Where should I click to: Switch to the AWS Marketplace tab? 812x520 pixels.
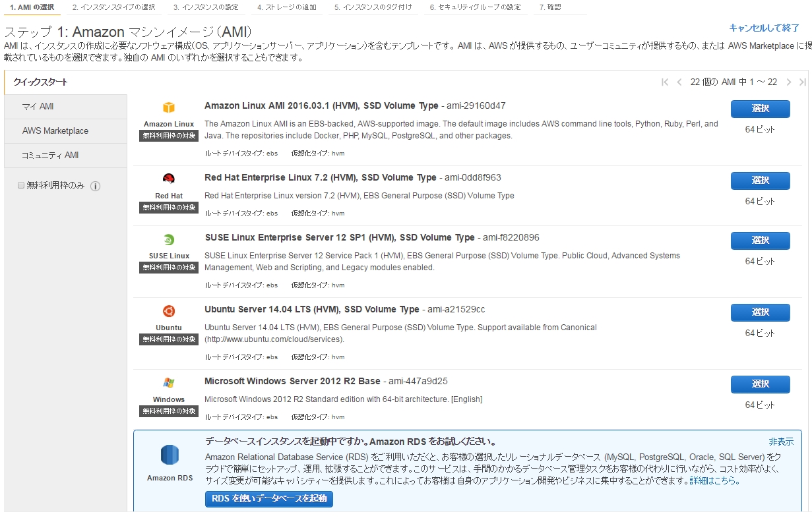pyautogui.click(x=55, y=131)
